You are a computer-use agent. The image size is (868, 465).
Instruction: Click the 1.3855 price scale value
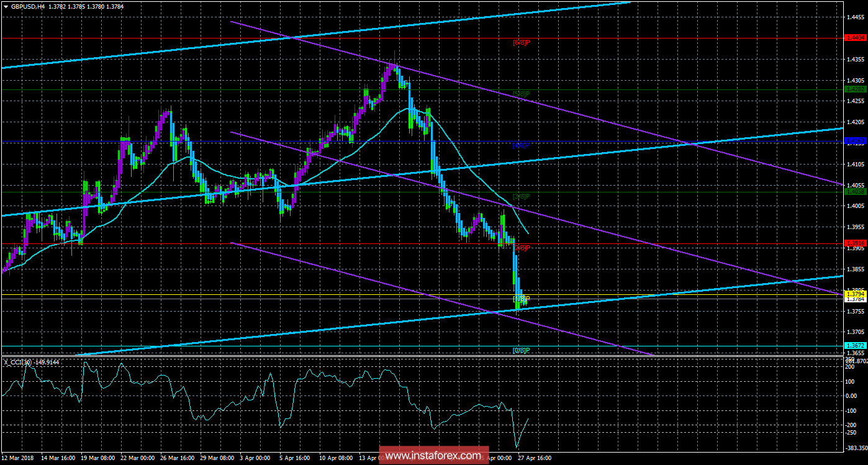pos(856,269)
